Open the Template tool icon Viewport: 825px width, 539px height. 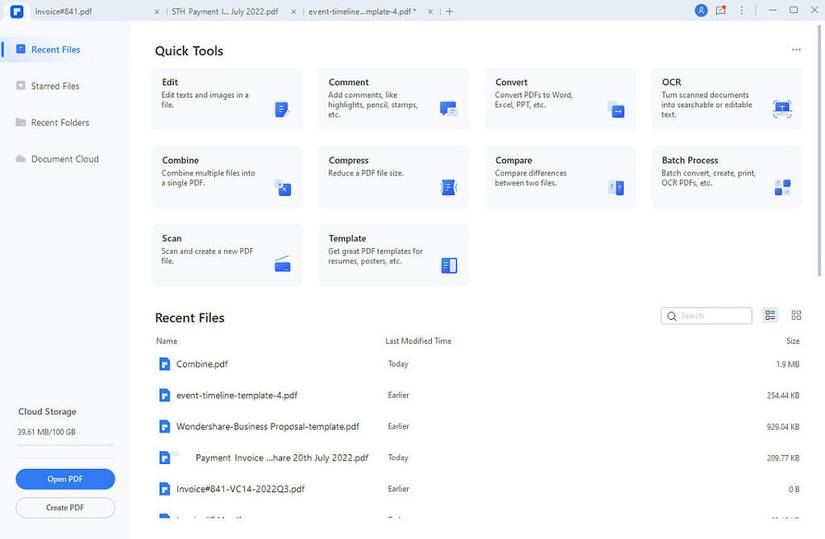449,265
